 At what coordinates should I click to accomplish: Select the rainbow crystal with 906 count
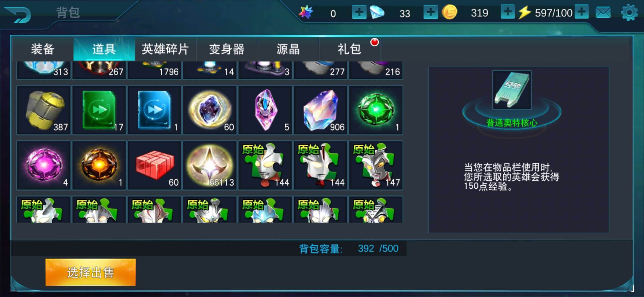321,110
